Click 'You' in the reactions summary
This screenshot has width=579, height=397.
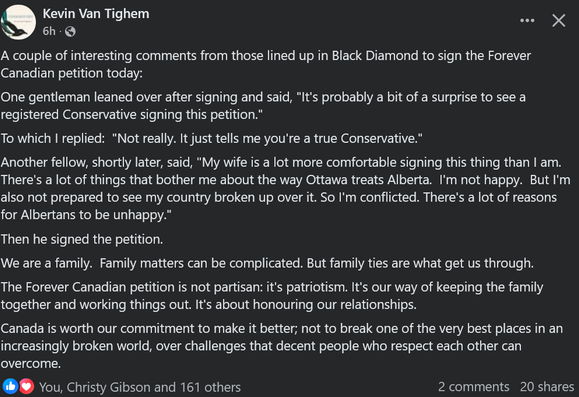49,387
